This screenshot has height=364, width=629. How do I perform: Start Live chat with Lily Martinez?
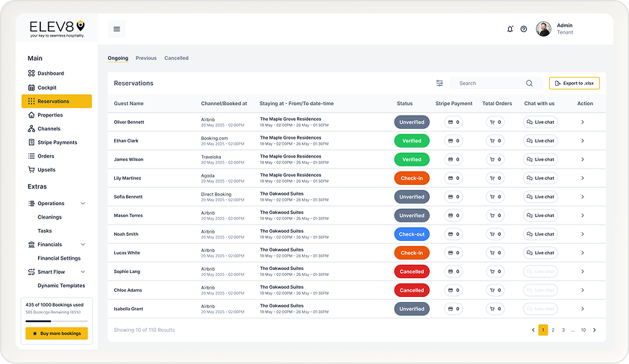pos(540,178)
